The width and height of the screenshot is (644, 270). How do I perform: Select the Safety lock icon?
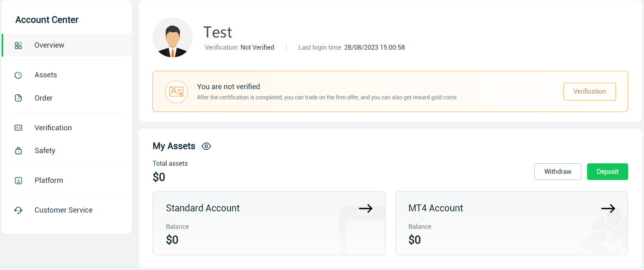tap(18, 150)
